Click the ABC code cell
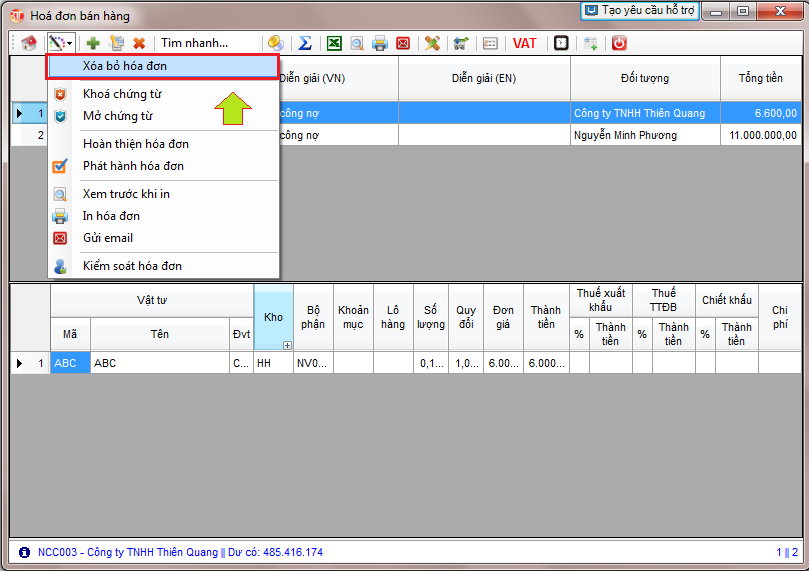 click(x=70, y=363)
